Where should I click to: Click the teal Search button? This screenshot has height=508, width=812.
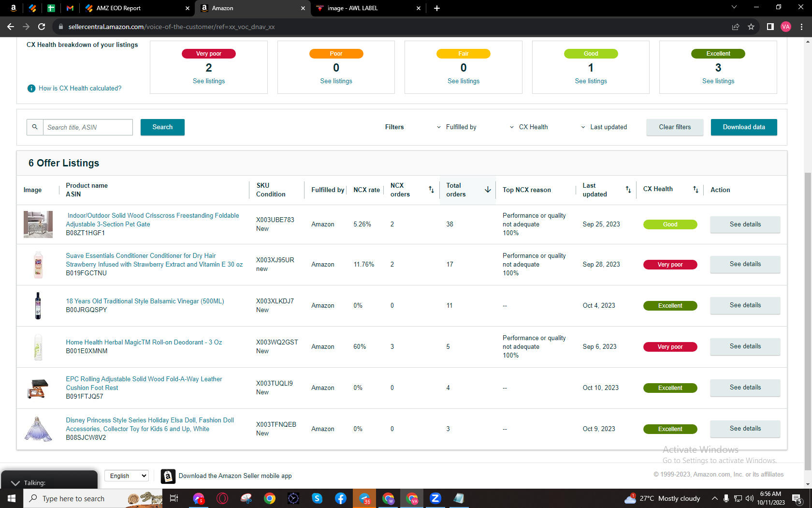[162, 127]
